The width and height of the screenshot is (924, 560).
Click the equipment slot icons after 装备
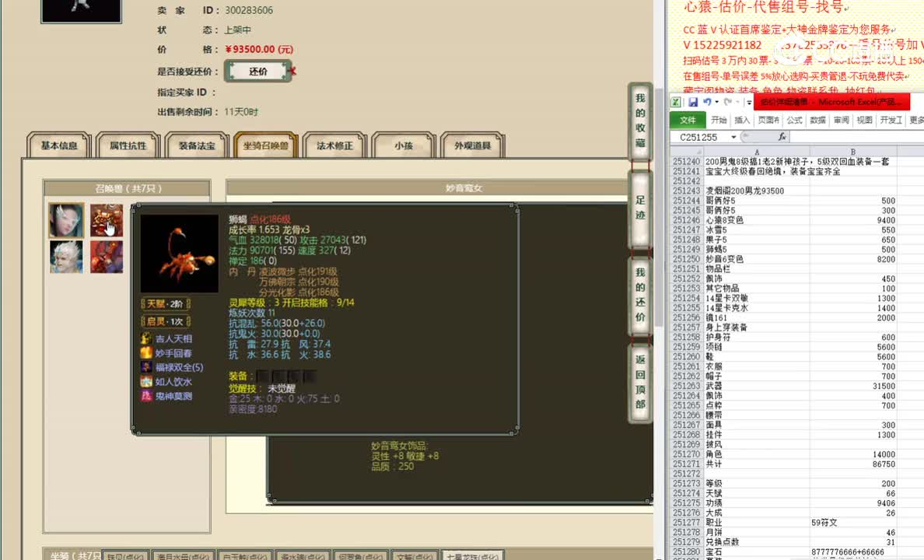[x=285, y=376]
